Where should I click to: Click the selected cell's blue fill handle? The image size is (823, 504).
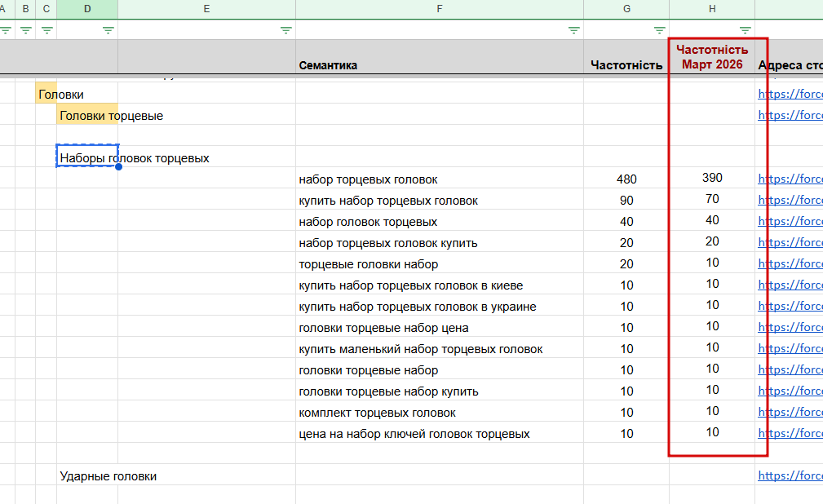[x=118, y=166]
